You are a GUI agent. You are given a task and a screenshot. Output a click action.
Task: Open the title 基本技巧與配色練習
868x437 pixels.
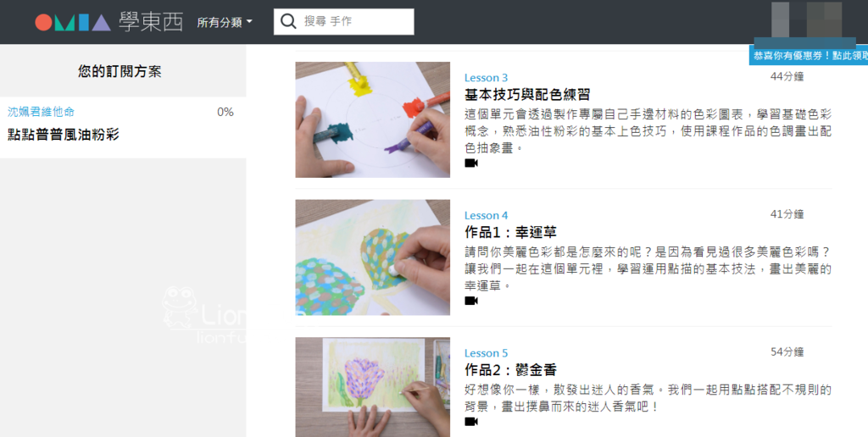point(527,95)
